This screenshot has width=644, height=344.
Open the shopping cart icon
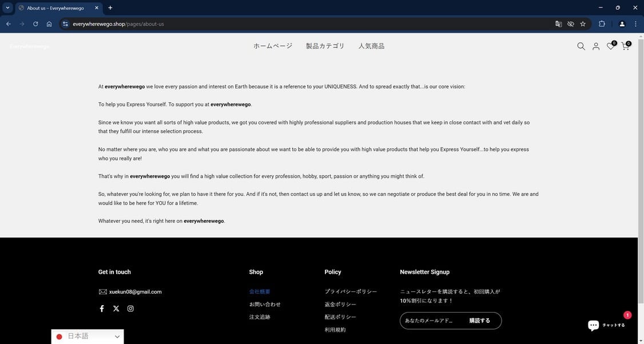click(626, 46)
